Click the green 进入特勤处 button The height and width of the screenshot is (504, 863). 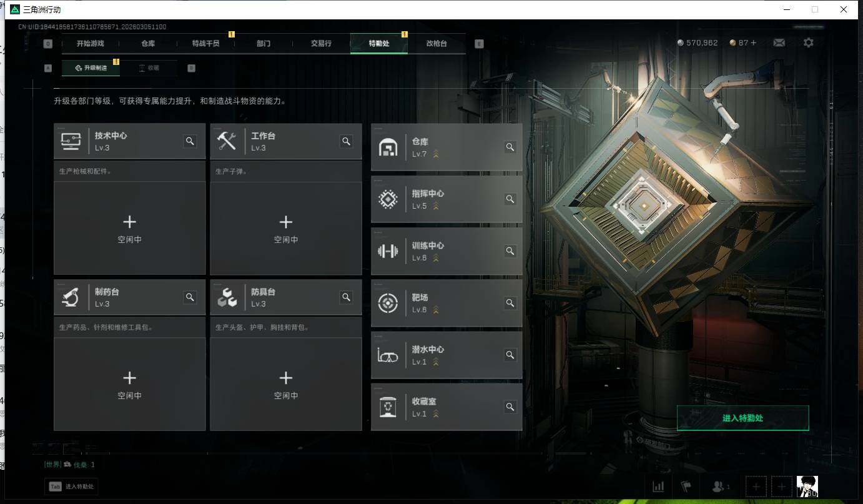click(x=742, y=418)
